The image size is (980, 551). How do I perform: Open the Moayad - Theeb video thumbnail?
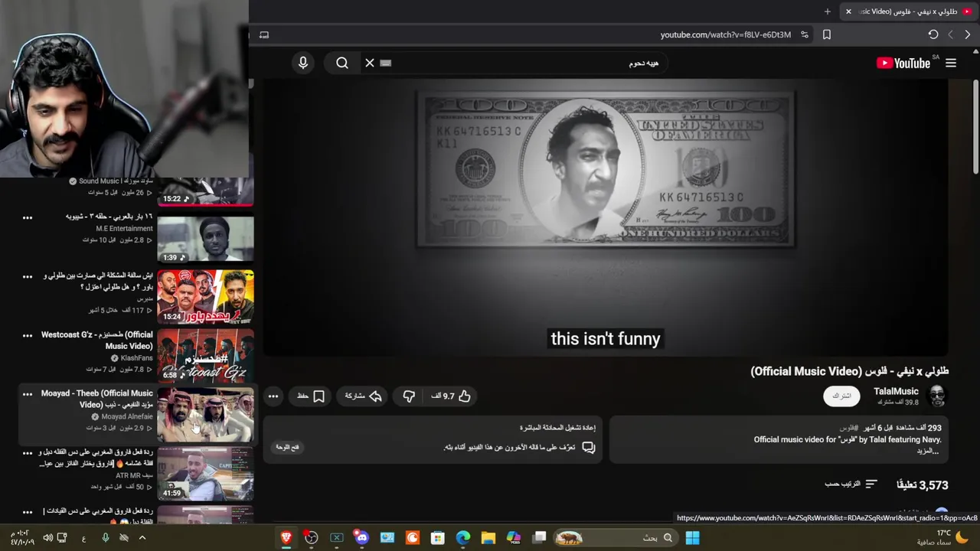(205, 415)
